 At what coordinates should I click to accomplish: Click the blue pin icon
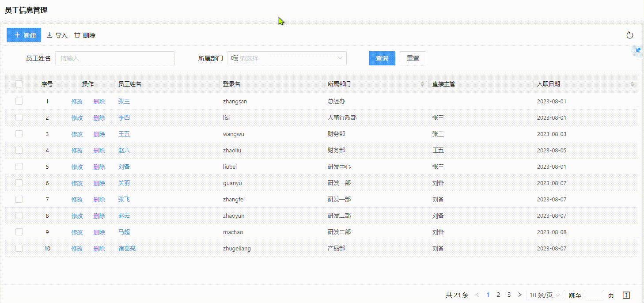(x=638, y=50)
